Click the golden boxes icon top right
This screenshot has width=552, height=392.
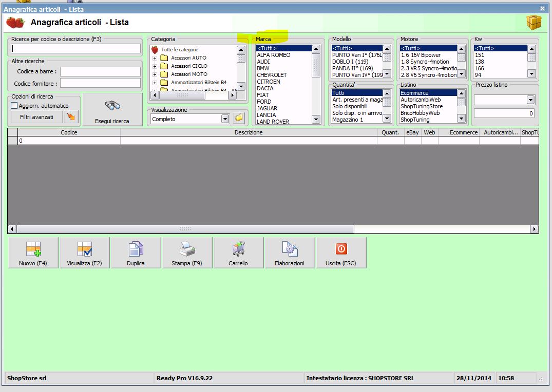[x=534, y=23]
